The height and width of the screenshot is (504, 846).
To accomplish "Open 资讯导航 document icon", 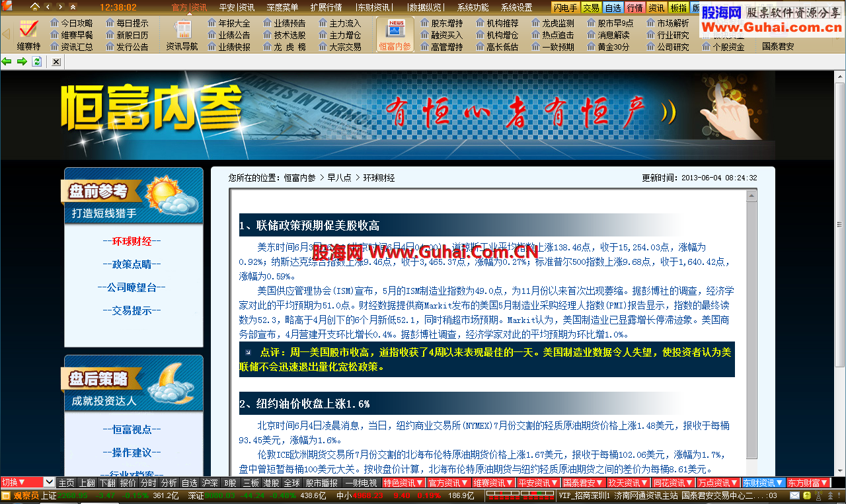I will click(x=182, y=35).
